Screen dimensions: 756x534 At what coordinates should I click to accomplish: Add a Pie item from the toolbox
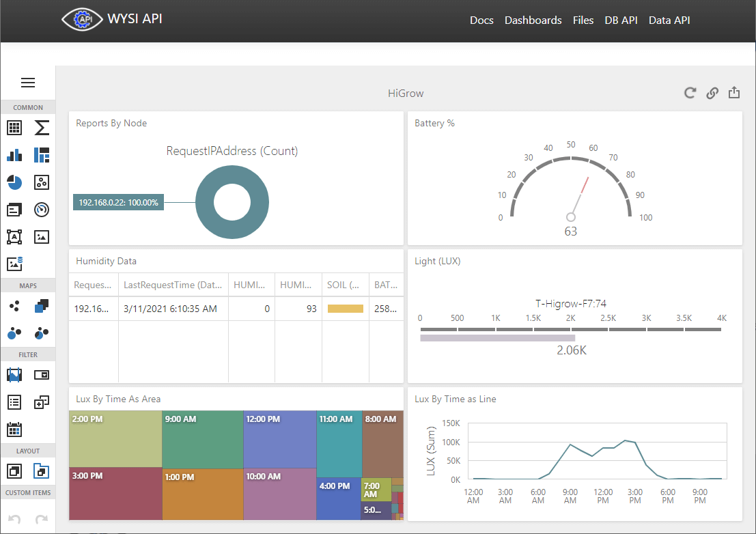(14, 182)
